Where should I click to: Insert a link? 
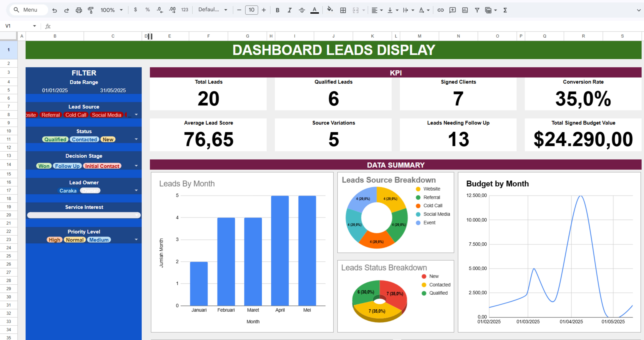point(441,10)
